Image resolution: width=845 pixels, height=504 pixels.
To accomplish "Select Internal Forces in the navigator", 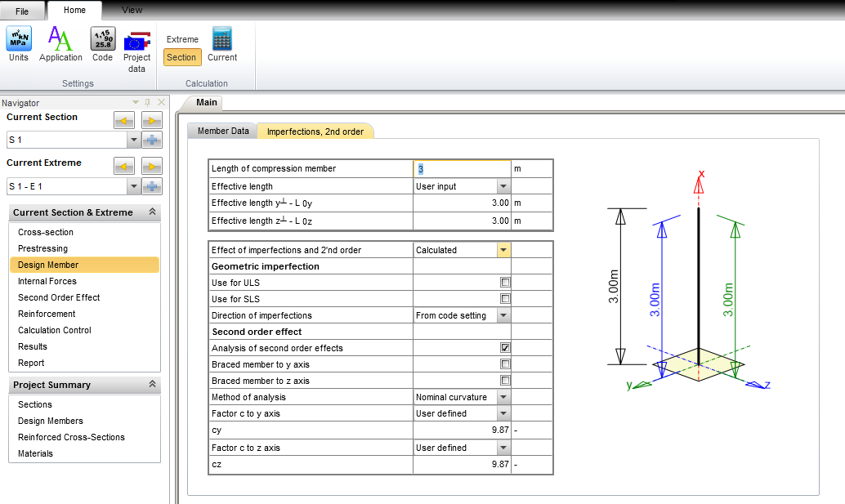I will coord(46,283).
